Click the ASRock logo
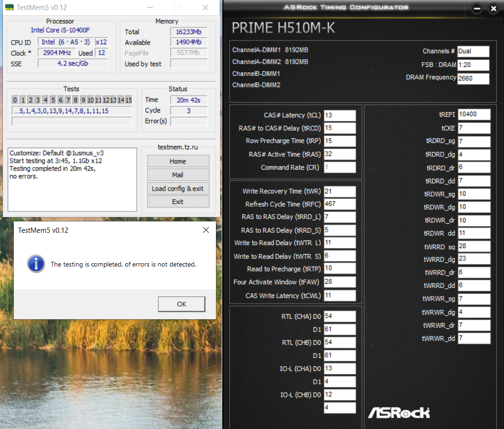The image size is (504, 429). [399, 412]
